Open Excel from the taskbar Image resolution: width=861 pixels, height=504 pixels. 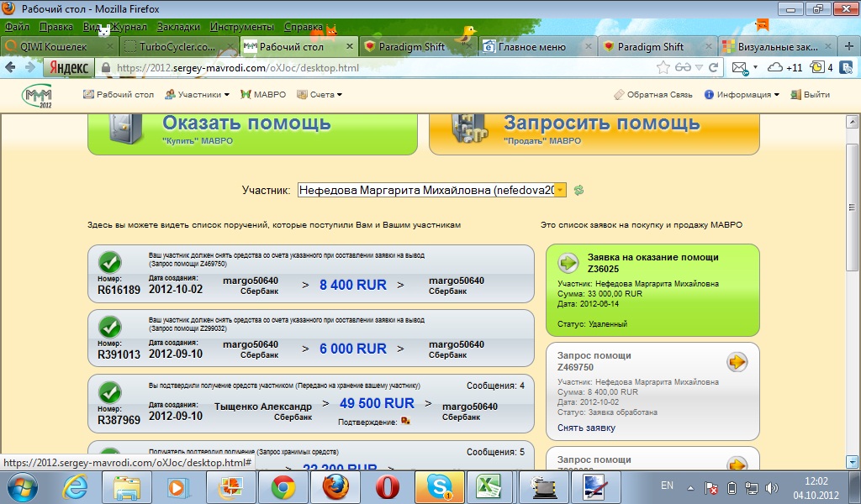[x=489, y=487]
